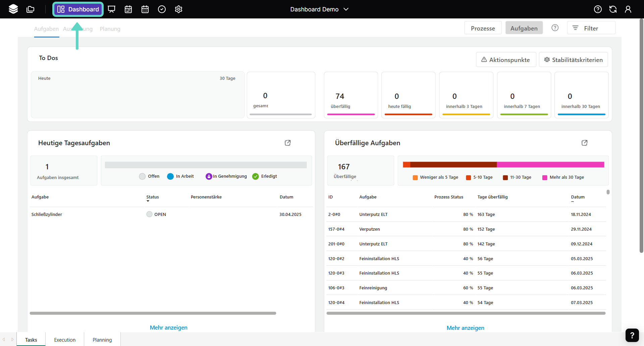Sort by the Status column header

[x=153, y=197]
